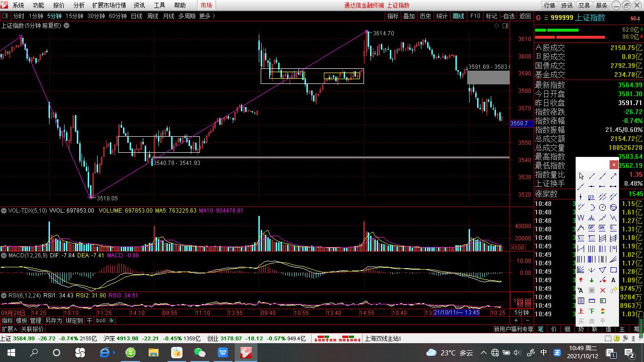Open the 扩展市场行情 menu
Image resolution: width=644 pixels, height=362 pixels.
point(109,5)
